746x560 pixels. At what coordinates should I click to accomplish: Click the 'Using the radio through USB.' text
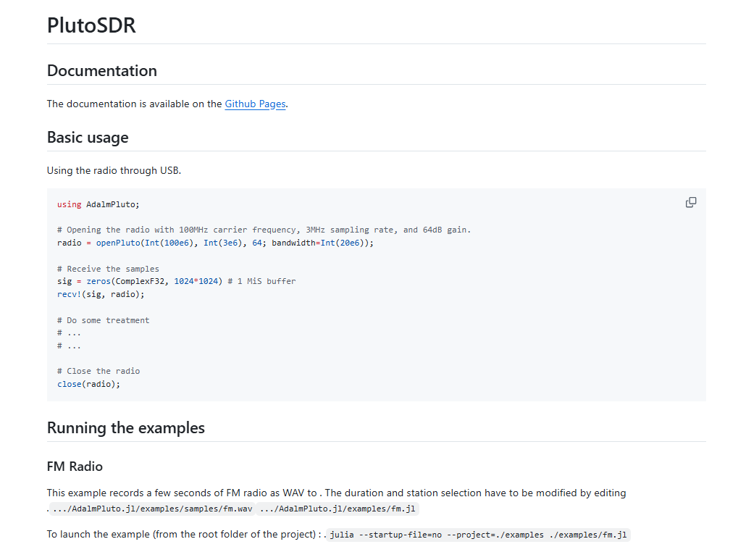(114, 170)
